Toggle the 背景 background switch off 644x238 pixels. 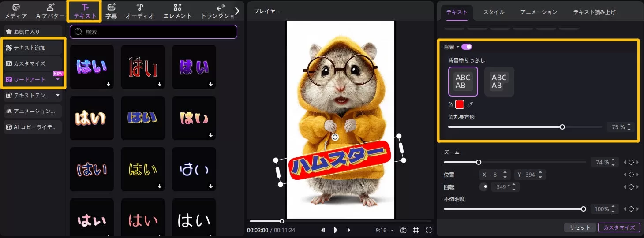pyautogui.click(x=466, y=47)
